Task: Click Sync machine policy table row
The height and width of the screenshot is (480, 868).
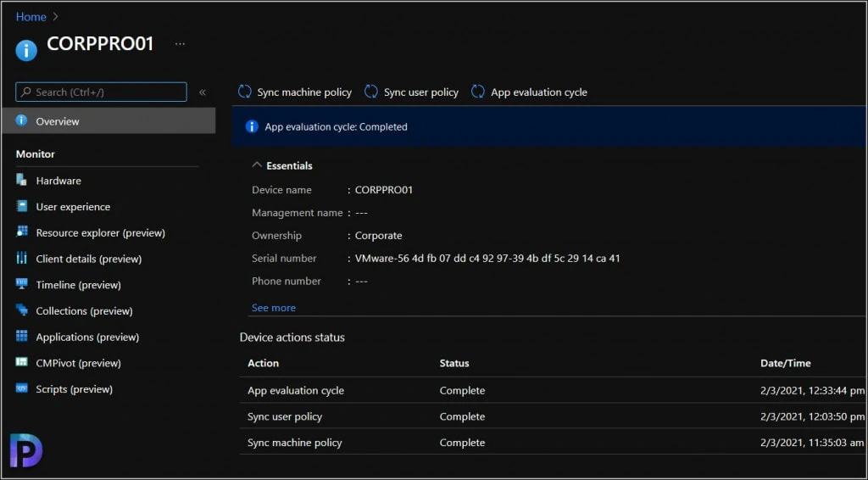Action: coord(553,443)
